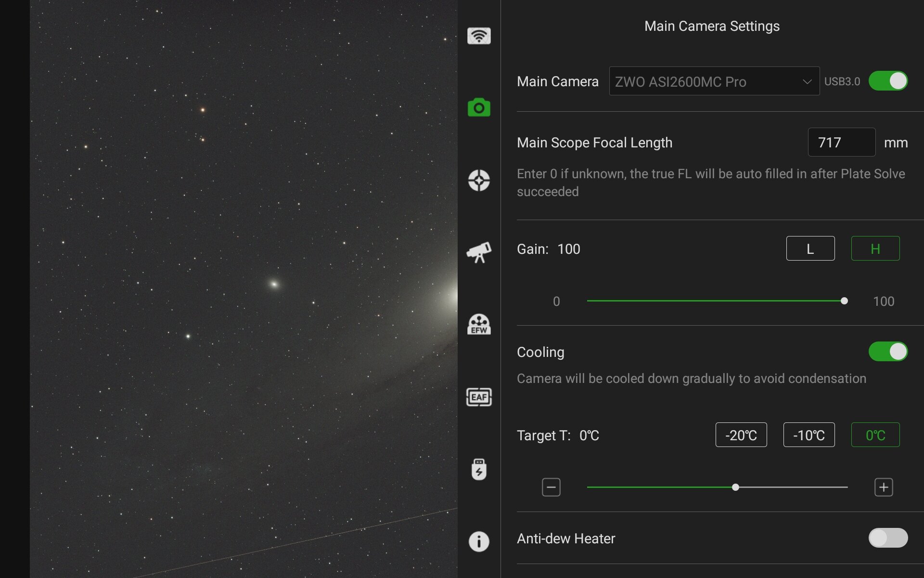Click the focal length 717 input field
924x578 pixels.
pos(841,143)
